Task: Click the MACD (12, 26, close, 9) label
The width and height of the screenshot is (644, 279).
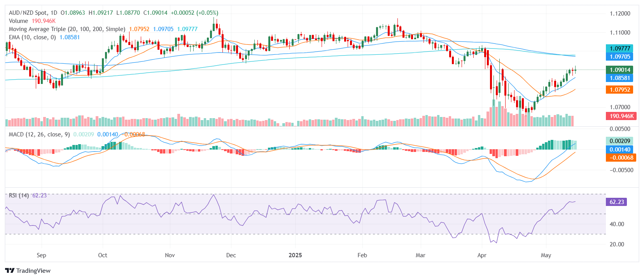Action: pyautogui.click(x=39, y=134)
